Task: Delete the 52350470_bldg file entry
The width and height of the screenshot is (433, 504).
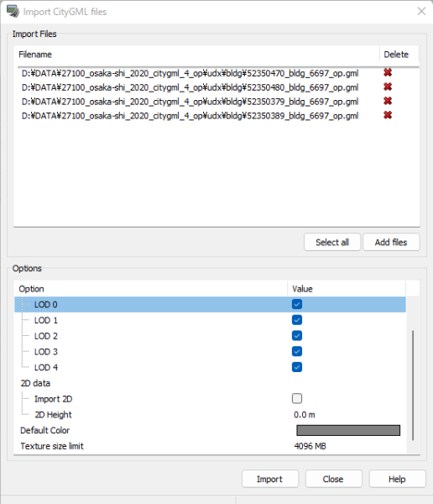Action: [x=388, y=72]
